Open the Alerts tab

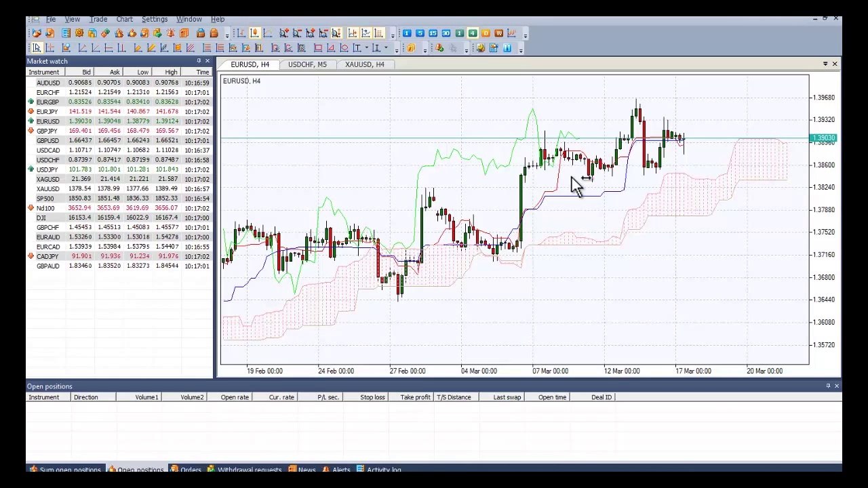click(336, 470)
